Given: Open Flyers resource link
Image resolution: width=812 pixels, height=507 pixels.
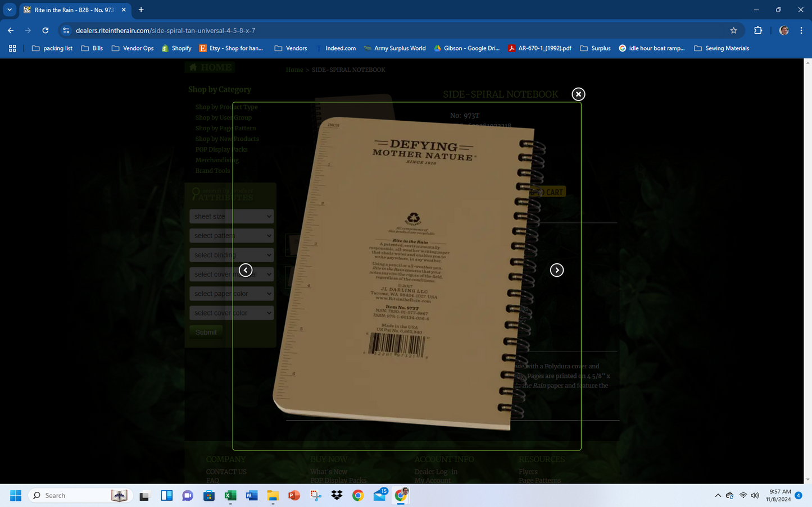Looking at the screenshot, I should point(528,472).
